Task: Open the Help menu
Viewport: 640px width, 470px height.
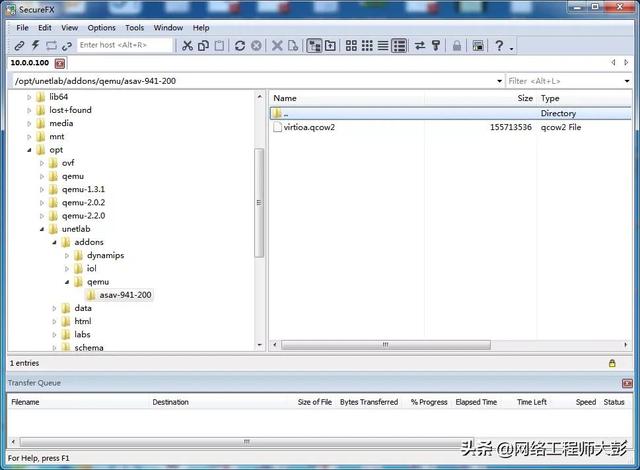Action: pyautogui.click(x=201, y=28)
